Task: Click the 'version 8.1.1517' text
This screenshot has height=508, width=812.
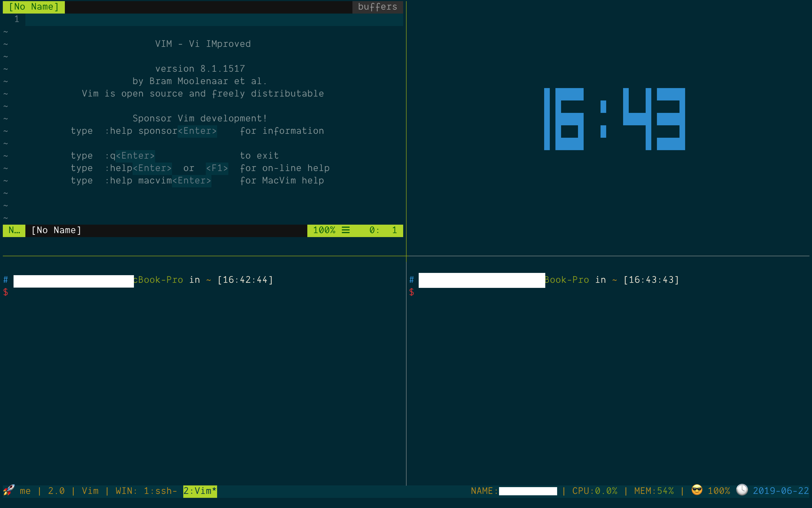Action: 200,69
